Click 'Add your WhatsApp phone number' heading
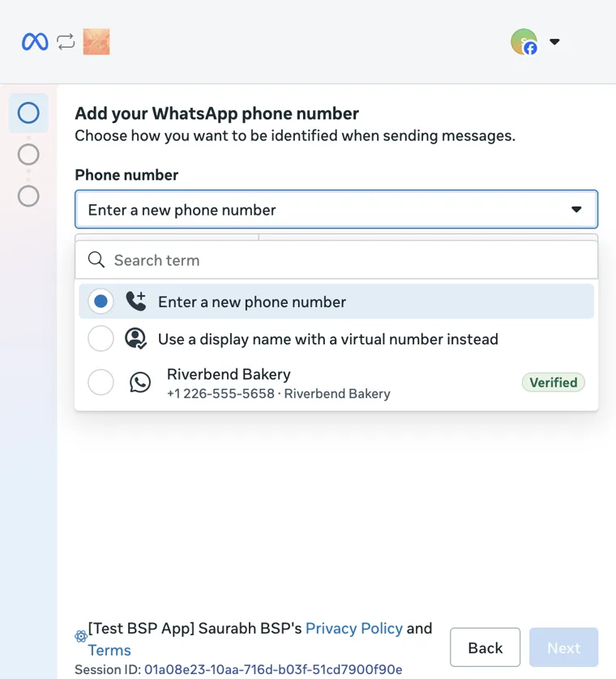616x679 pixels. click(216, 113)
